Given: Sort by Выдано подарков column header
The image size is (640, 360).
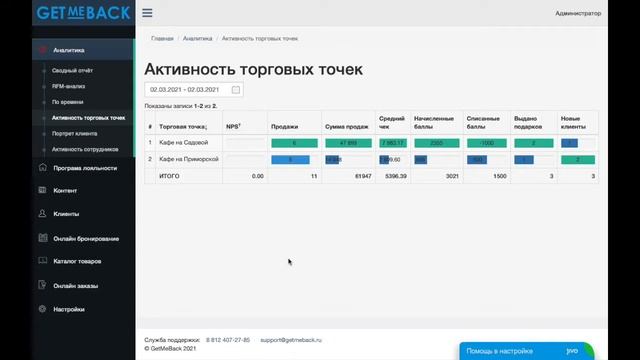Looking at the screenshot, I should point(528,122).
